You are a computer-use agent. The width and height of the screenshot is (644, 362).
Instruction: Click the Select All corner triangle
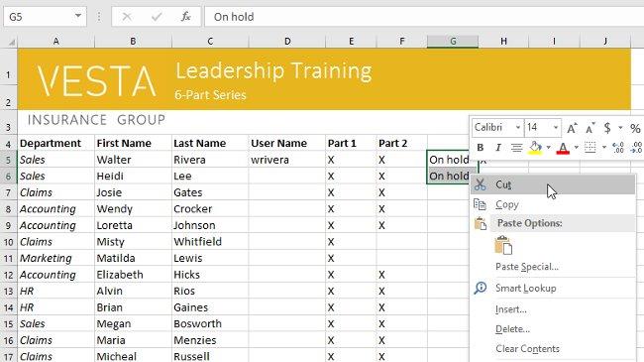(12, 42)
